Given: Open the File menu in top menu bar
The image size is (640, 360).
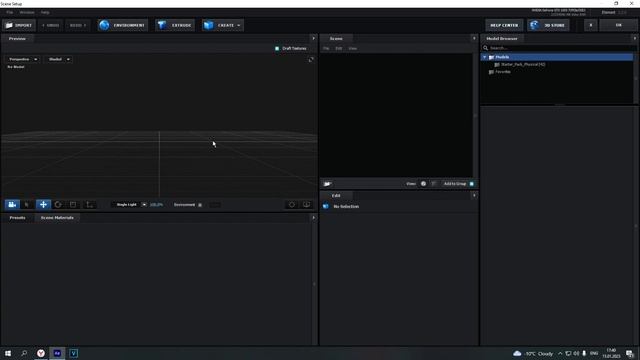Looking at the screenshot, I should click(x=9, y=13).
